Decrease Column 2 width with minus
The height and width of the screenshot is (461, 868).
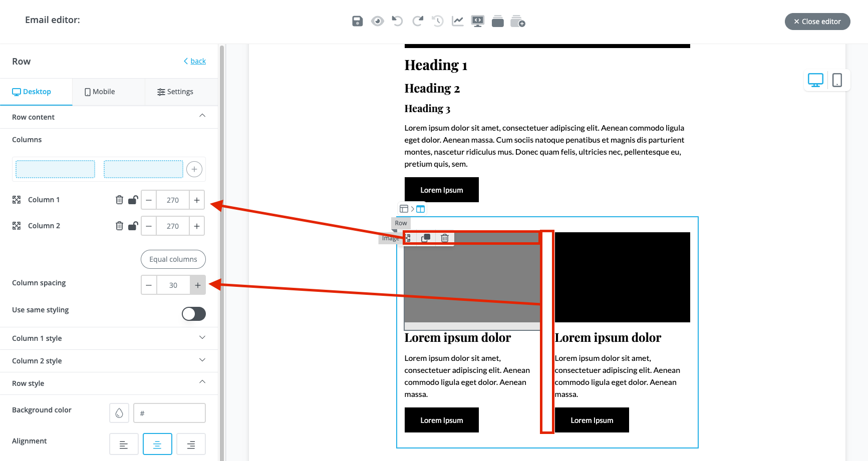(x=149, y=226)
